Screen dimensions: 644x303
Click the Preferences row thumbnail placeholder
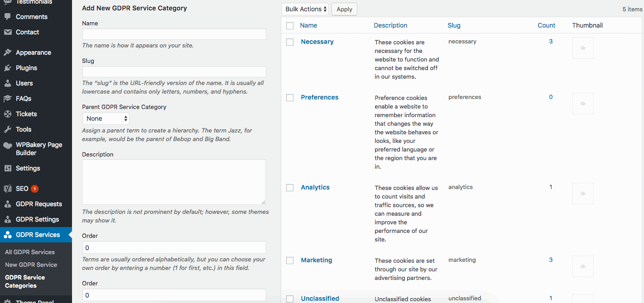point(583,104)
